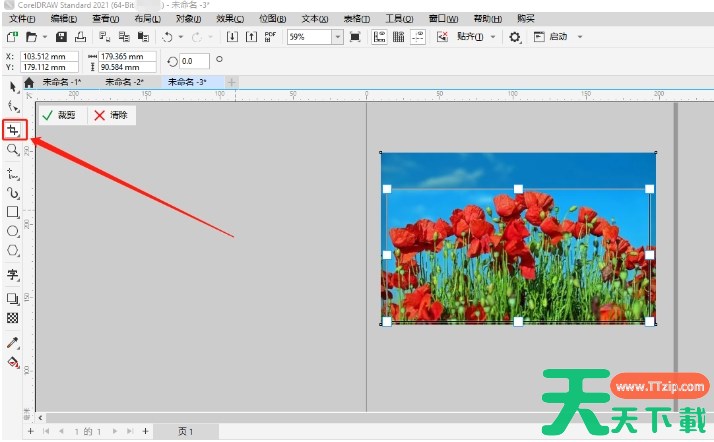Screen dimensions: 714x442
Task: Click the Print icon
Action: coord(80,37)
